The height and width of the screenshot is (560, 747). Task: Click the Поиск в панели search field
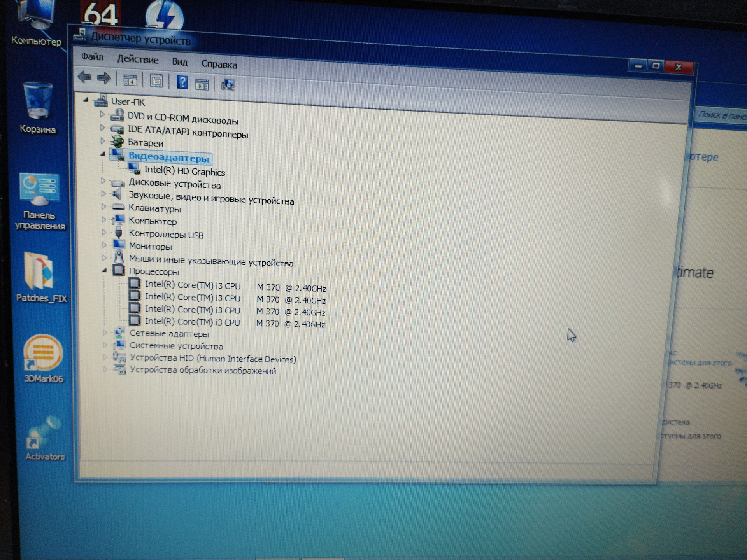721,115
